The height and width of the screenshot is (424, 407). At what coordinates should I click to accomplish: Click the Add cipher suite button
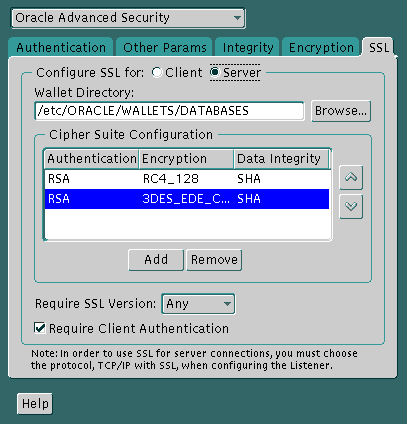(156, 260)
